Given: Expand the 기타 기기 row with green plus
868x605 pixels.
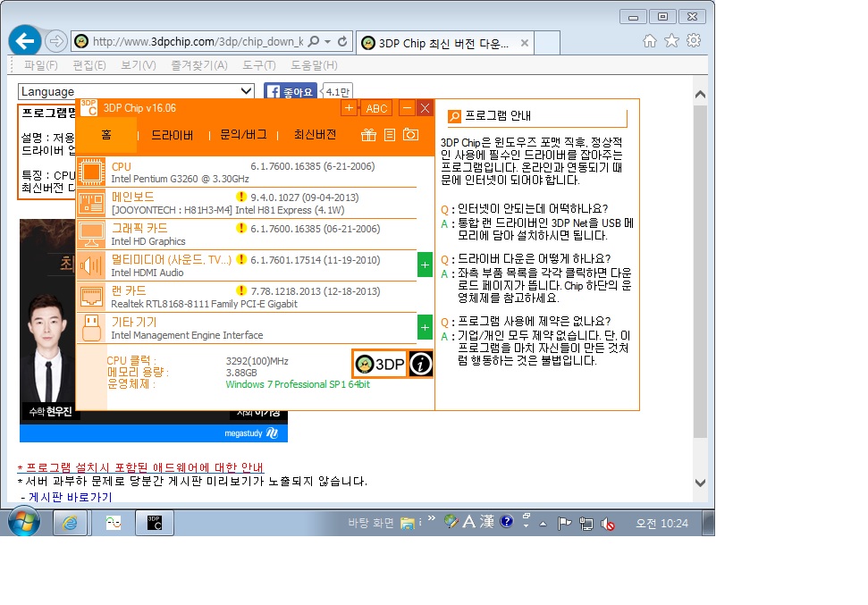Looking at the screenshot, I should [425, 328].
